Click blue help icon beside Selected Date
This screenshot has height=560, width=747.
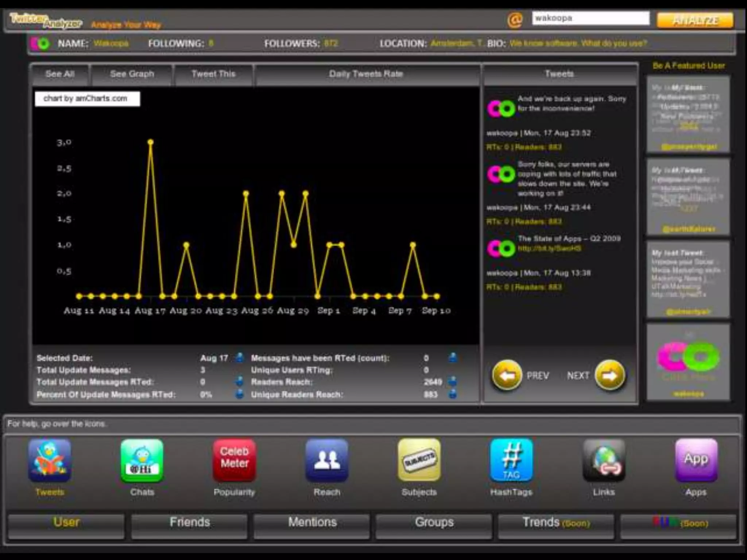pyautogui.click(x=240, y=358)
